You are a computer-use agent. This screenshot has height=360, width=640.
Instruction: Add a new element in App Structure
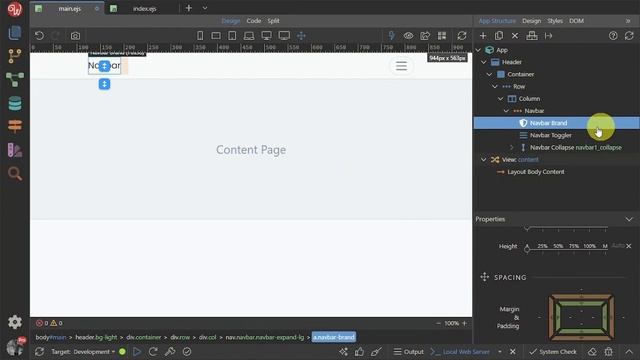pyautogui.click(x=483, y=36)
